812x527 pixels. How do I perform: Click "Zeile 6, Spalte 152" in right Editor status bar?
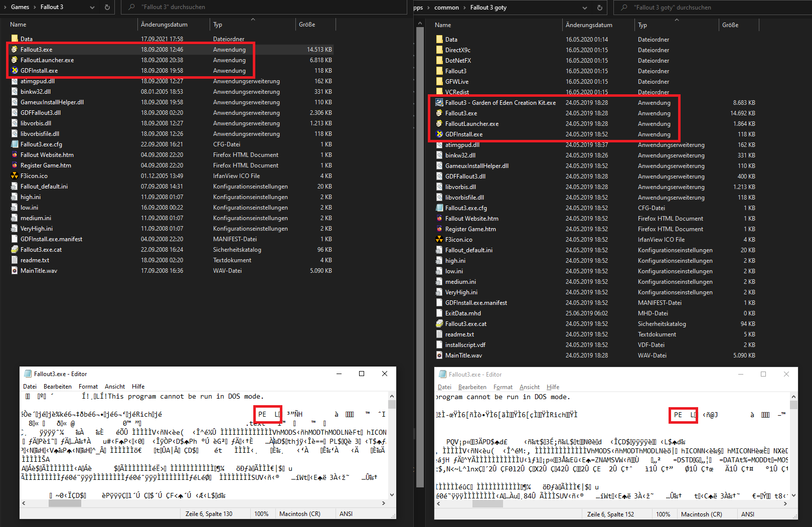(610, 514)
